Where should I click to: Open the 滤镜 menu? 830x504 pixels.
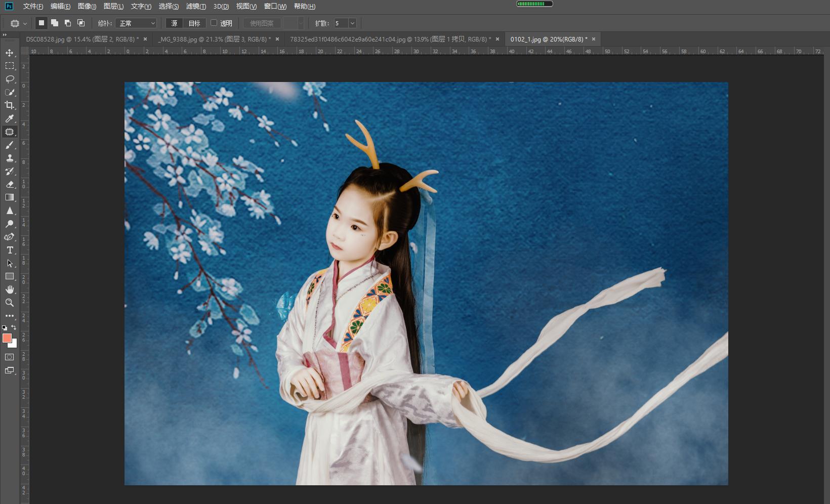[x=196, y=6]
